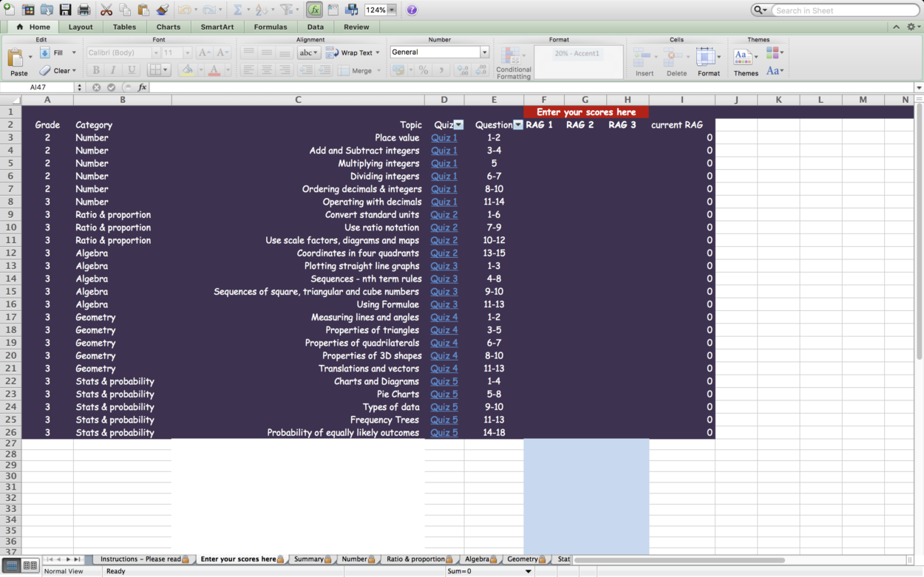The width and height of the screenshot is (924, 577).
Task: Click the Save floppy disk icon
Action: pyautogui.click(x=65, y=10)
